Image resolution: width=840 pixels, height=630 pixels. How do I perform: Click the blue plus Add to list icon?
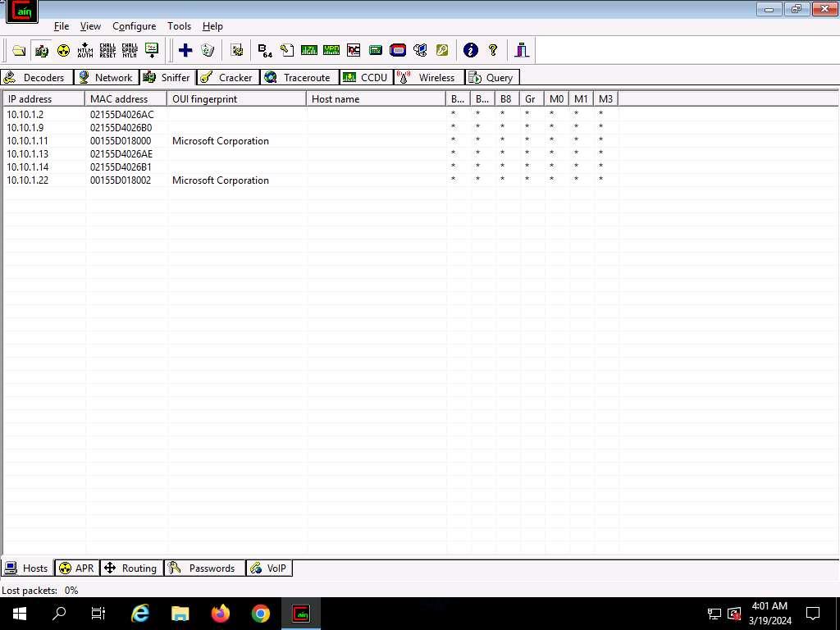(185, 51)
